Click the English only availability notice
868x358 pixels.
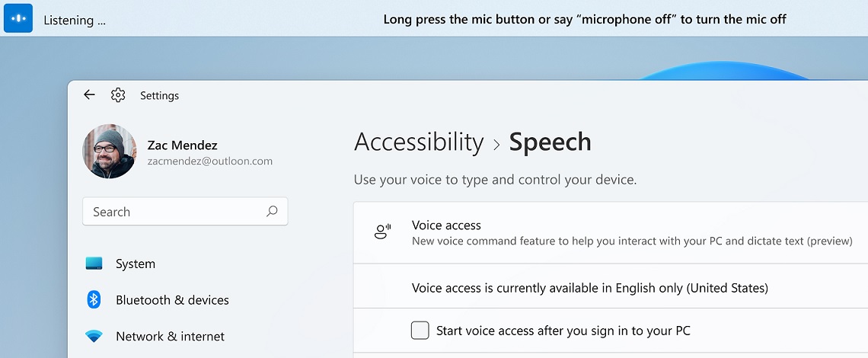590,288
